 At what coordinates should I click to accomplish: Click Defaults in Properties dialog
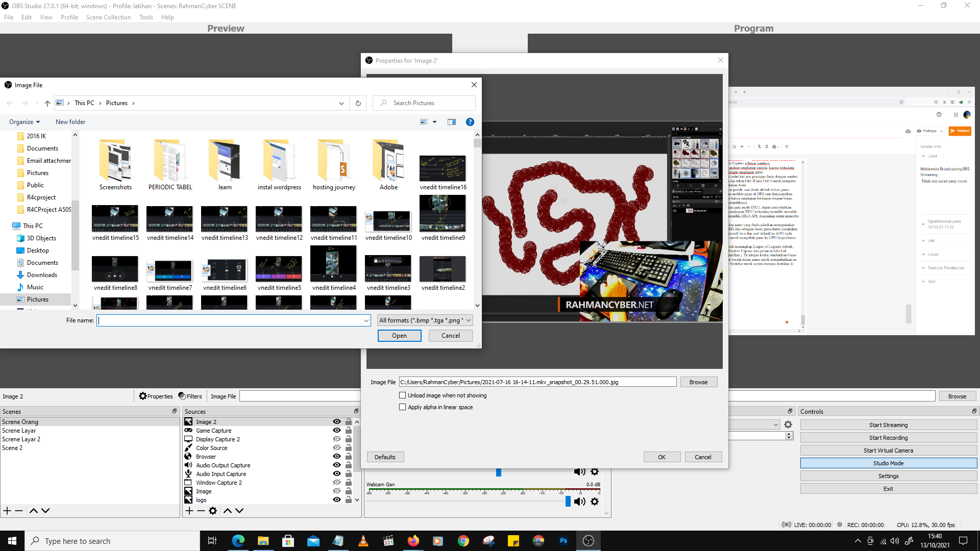(385, 457)
